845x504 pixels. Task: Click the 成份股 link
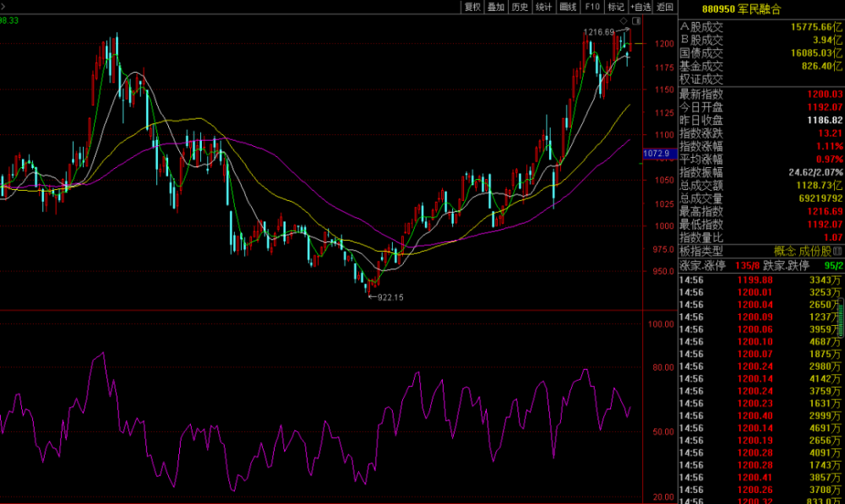point(816,251)
